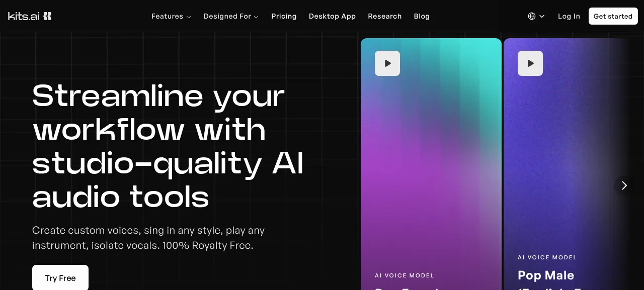This screenshot has height=290, width=644.
Task: Go to Desktop App page
Action: coord(332,16)
